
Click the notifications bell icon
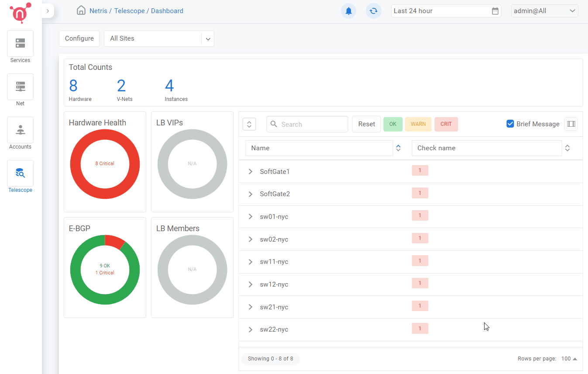[348, 11]
